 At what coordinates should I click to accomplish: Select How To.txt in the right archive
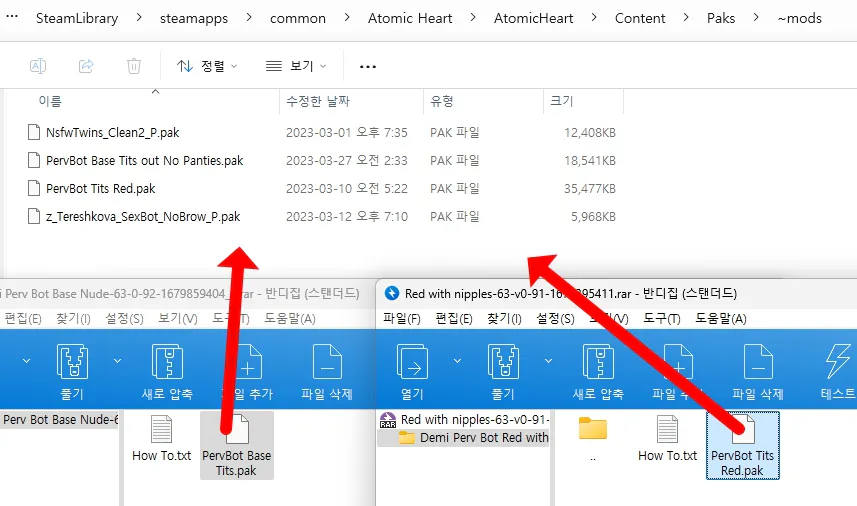click(x=667, y=441)
